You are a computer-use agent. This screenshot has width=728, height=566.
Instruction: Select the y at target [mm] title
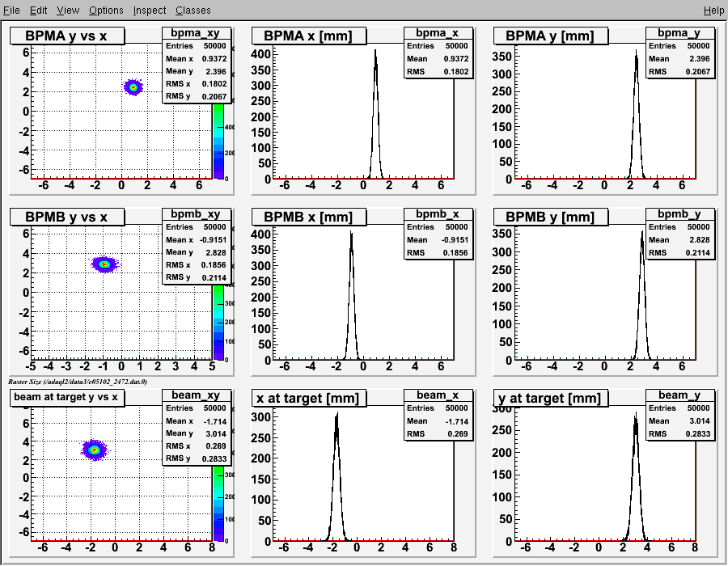point(551,398)
